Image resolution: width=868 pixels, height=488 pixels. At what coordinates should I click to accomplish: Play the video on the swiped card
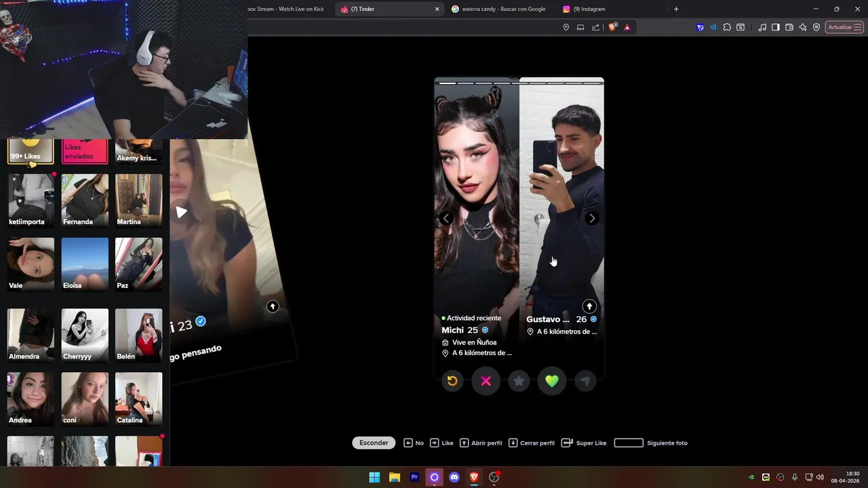point(181,212)
